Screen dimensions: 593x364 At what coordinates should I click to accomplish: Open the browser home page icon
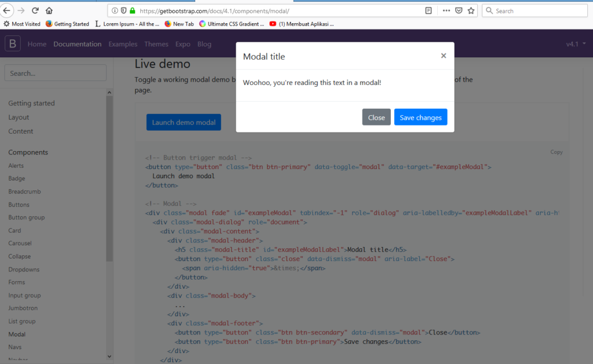(x=49, y=10)
